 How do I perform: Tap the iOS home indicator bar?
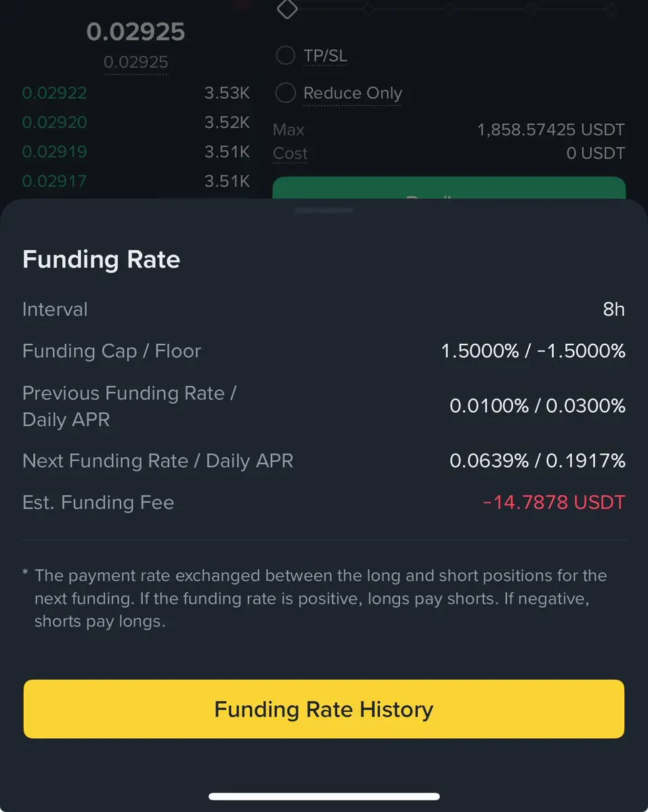324,796
